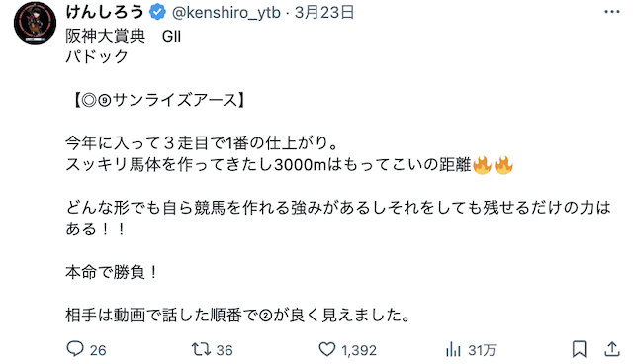This screenshot has width=633, height=364.
Task: Click the blue verified badge
Action: pyautogui.click(x=157, y=12)
